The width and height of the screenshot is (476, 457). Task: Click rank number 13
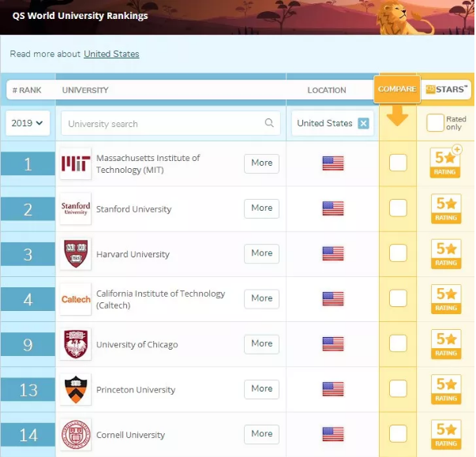[x=28, y=390]
